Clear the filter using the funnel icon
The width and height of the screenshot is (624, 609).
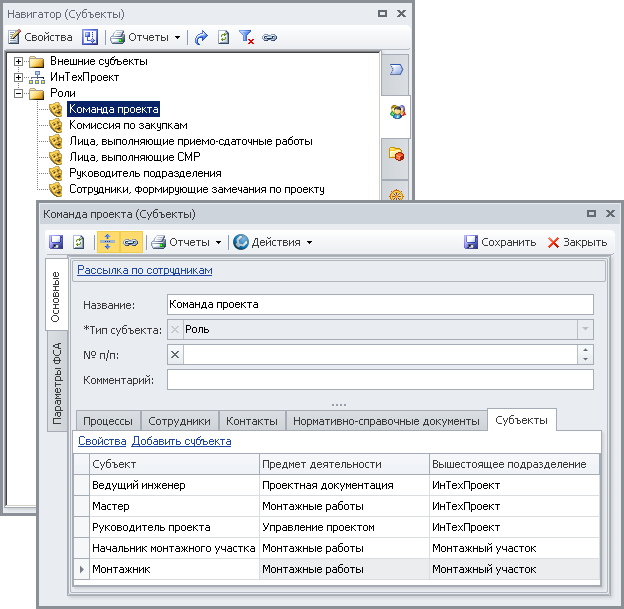coord(246,37)
